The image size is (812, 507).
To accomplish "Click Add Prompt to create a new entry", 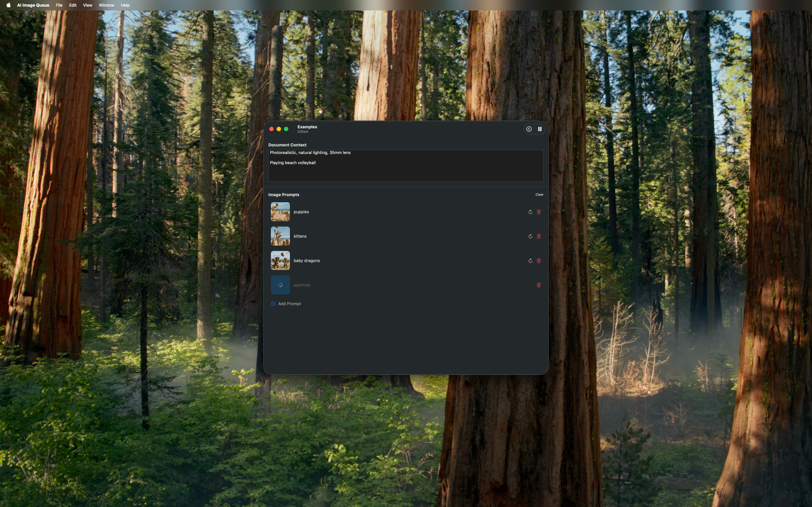I will (289, 304).
